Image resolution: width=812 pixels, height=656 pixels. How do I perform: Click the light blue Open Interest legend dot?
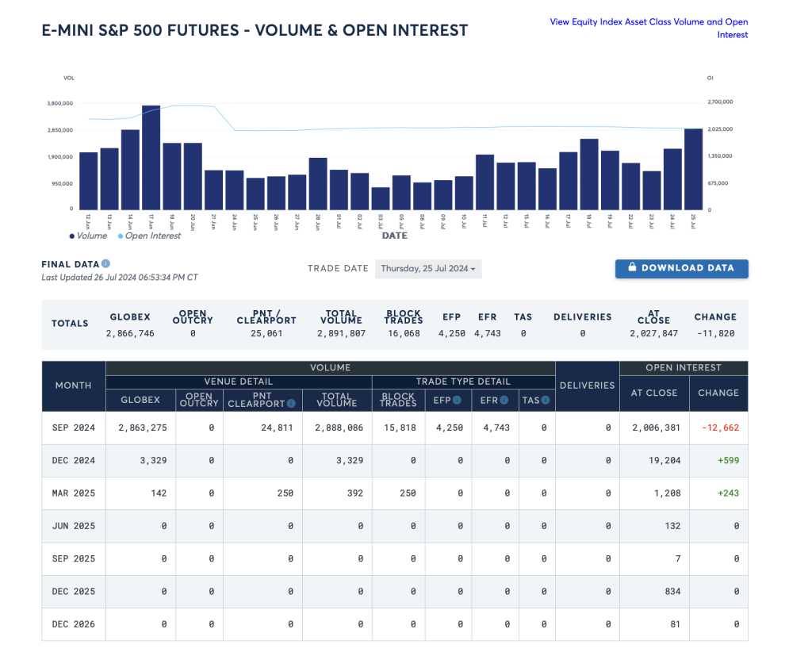coord(121,236)
